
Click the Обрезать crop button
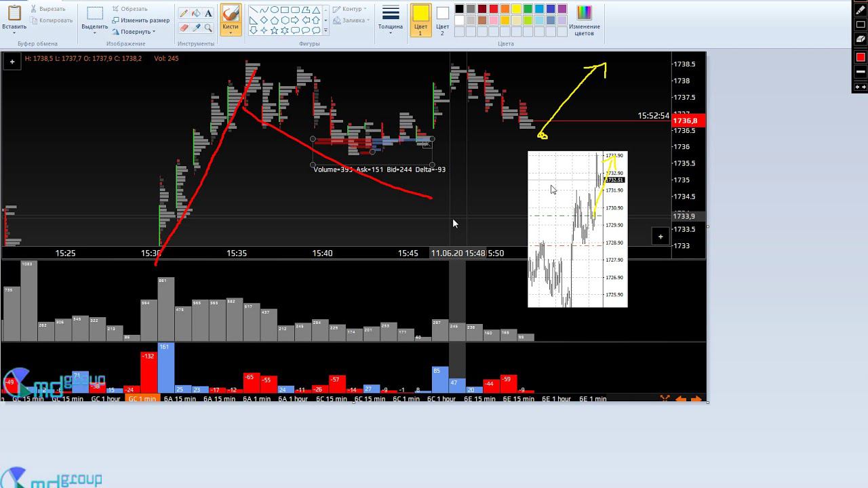click(x=130, y=9)
